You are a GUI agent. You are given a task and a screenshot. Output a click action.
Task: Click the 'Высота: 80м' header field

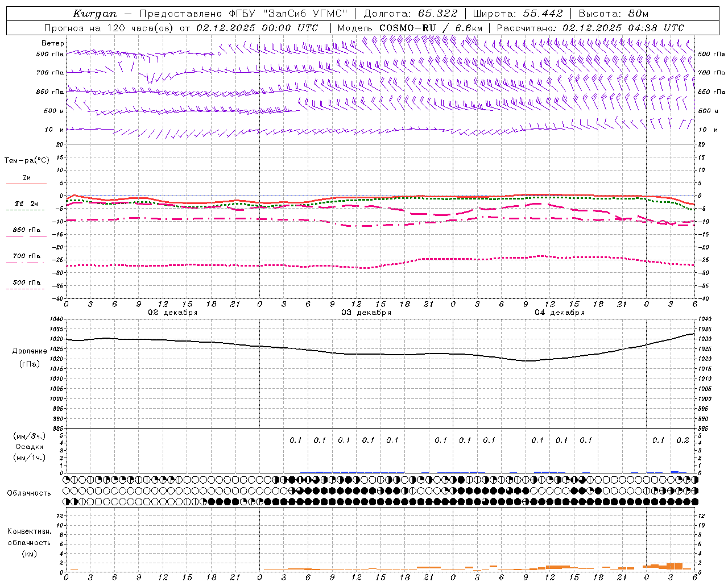point(613,14)
